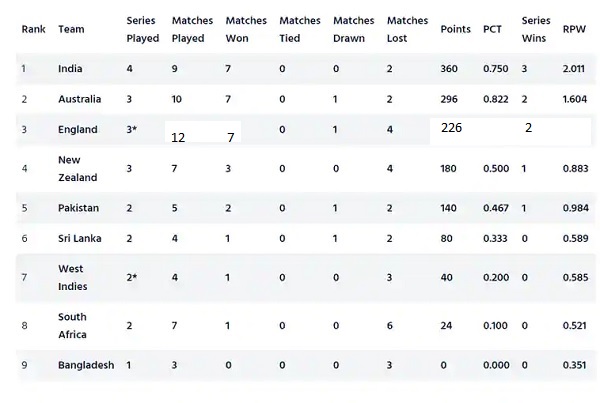Click the Team column header

coord(71,29)
